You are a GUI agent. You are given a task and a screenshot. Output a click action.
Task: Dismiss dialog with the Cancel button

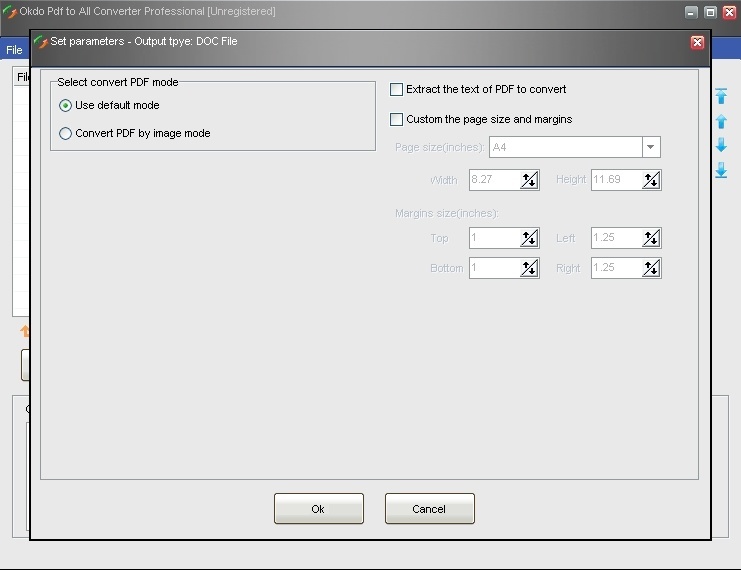pyautogui.click(x=430, y=509)
